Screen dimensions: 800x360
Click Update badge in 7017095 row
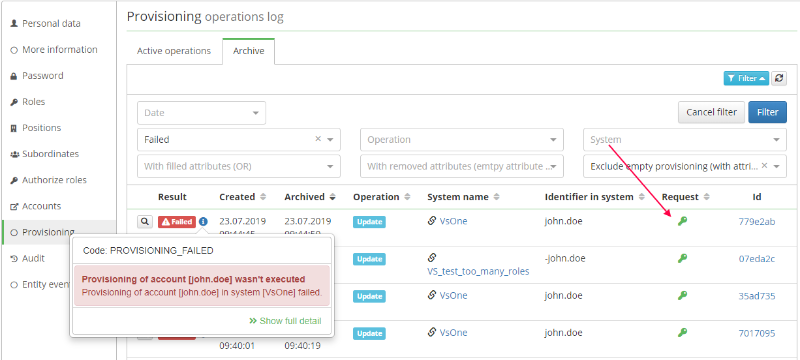369,333
